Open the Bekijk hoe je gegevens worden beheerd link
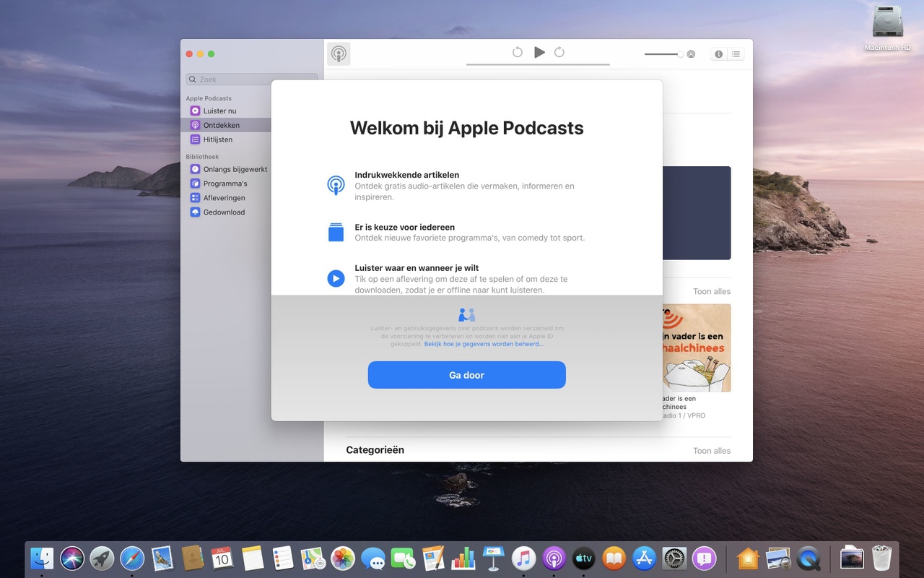924x578 pixels. (484, 344)
